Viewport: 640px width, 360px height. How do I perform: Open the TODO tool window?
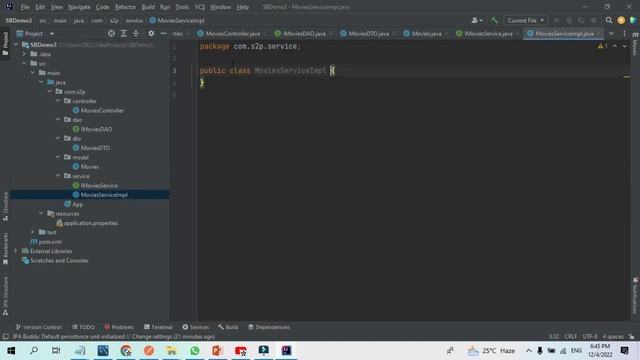point(84,327)
